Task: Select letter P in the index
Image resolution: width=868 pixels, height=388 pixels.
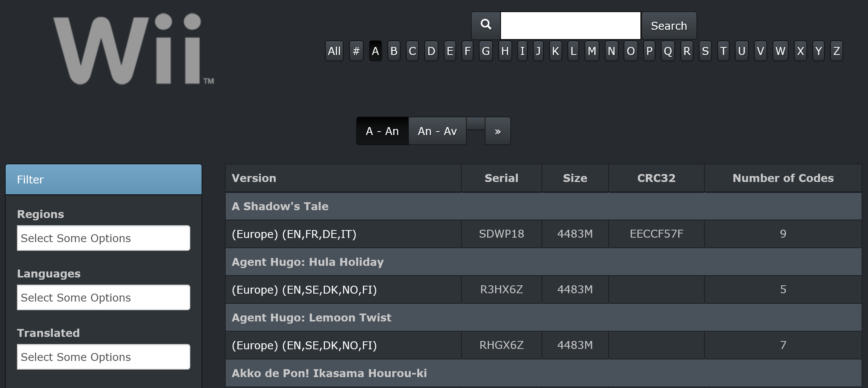Action: coord(649,51)
